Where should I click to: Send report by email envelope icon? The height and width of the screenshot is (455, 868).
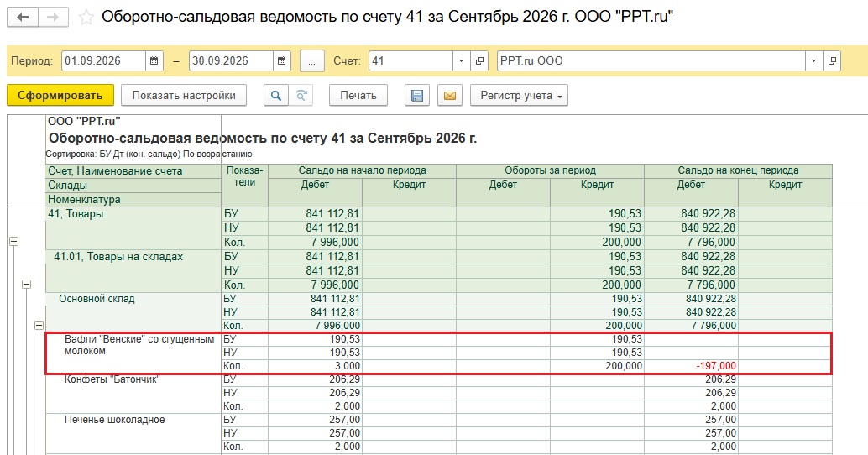tap(450, 95)
